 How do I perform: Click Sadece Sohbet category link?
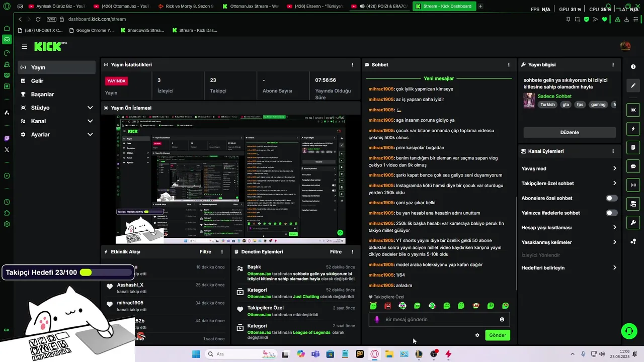(554, 97)
